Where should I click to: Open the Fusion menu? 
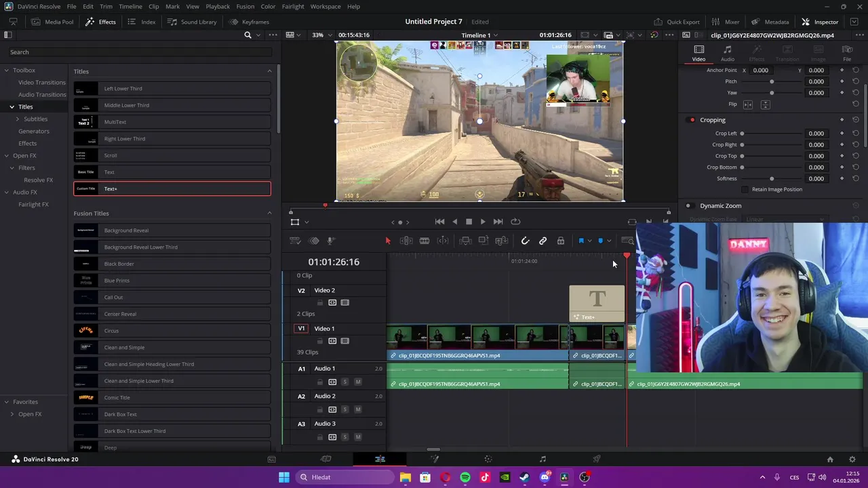click(245, 6)
